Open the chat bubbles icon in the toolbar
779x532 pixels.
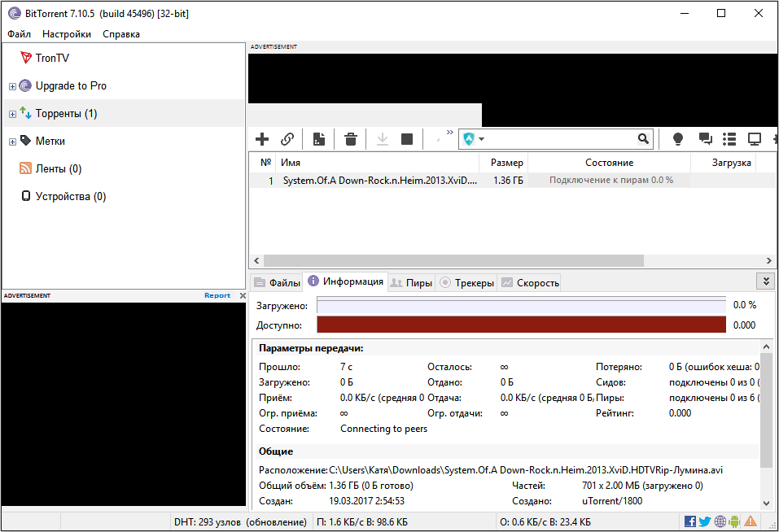705,139
